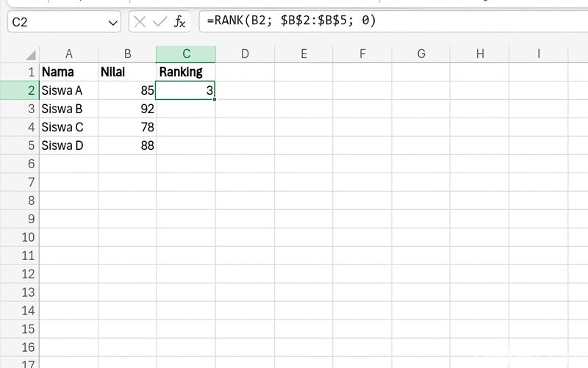
Task: Click the cell with value 92
Action: [x=127, y=109]
